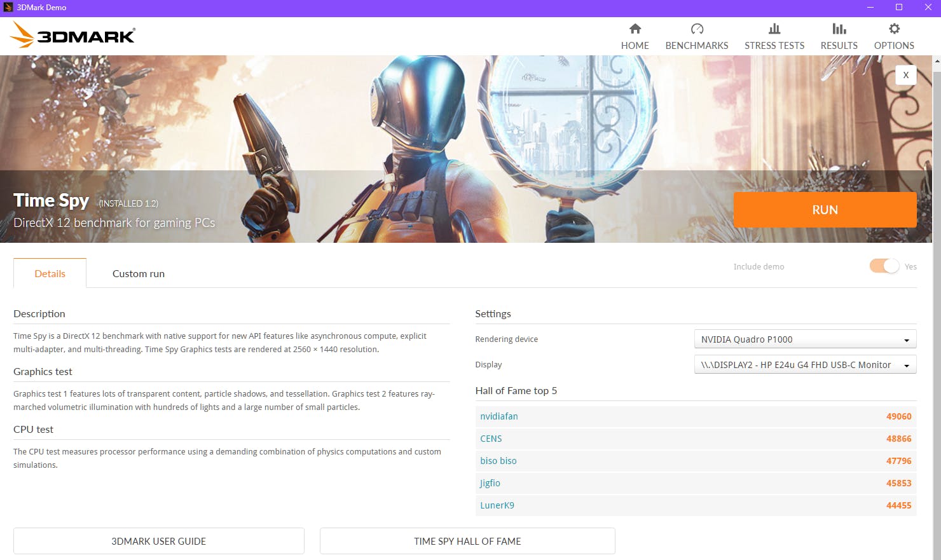Maximize the 3DMark Demo window
The image size is (941, 560).
(x=899, y=8)
